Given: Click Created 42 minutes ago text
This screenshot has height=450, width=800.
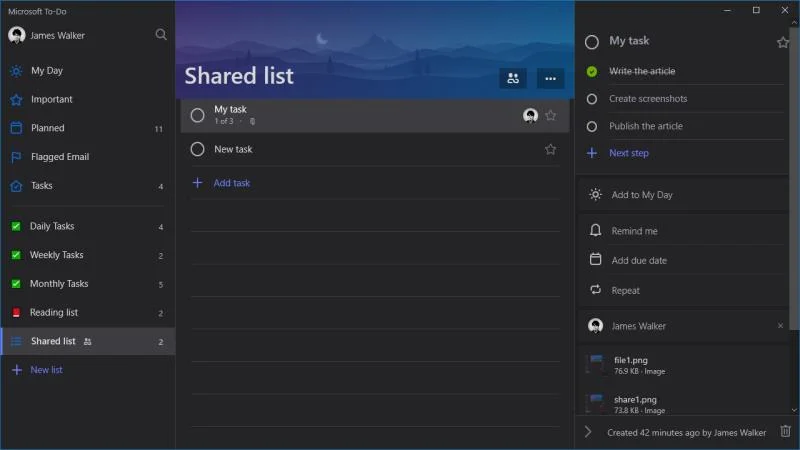Looking at the screenshot, I should click(687, 433).
